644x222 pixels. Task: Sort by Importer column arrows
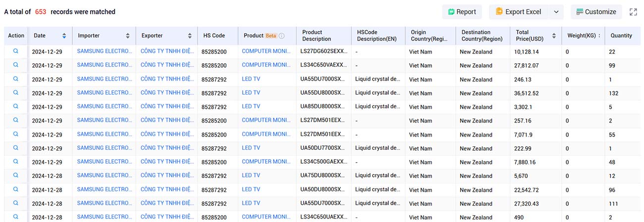click(128, 36)
